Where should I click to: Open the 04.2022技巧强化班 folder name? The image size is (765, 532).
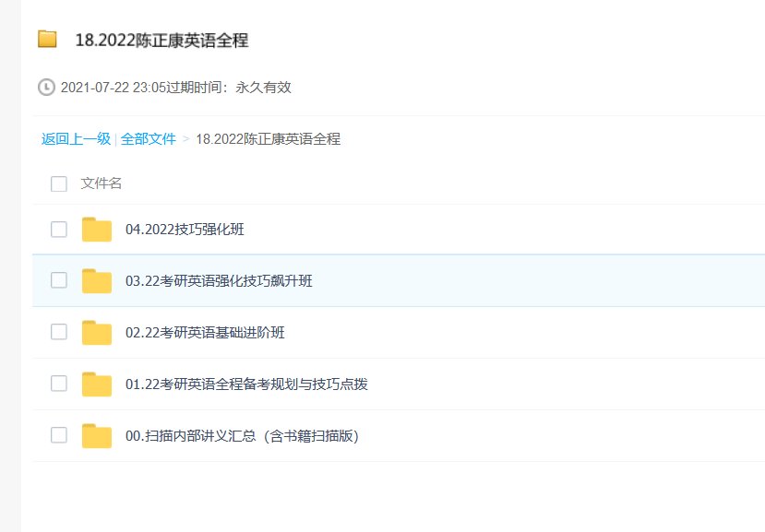[x=185, y=230]
